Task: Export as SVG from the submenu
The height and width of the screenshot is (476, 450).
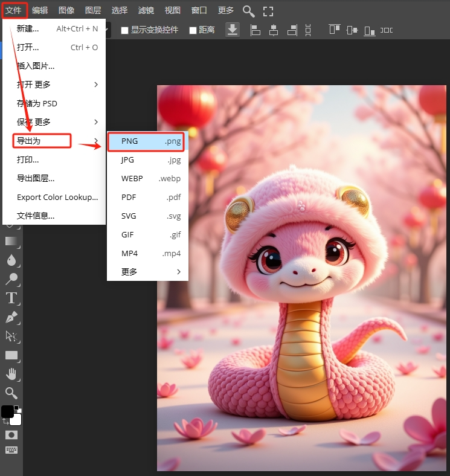Action: pos(147,216)
